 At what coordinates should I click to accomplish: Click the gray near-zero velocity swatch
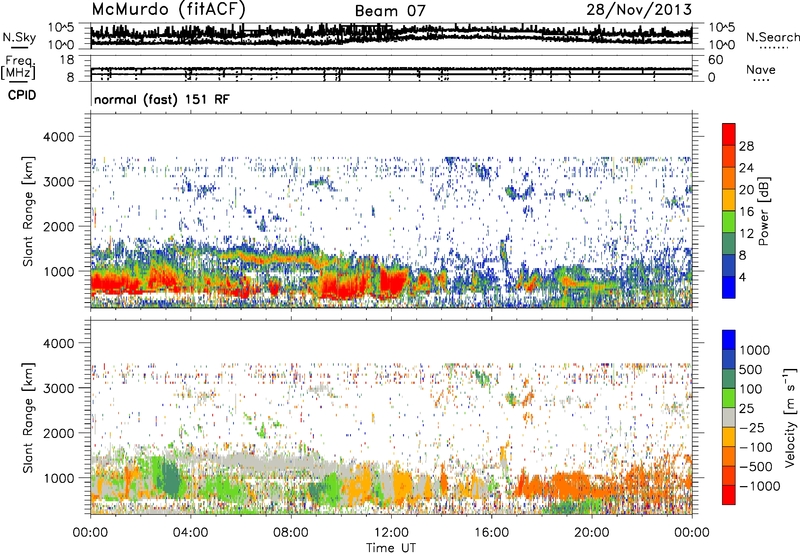[x=729, y=417]
